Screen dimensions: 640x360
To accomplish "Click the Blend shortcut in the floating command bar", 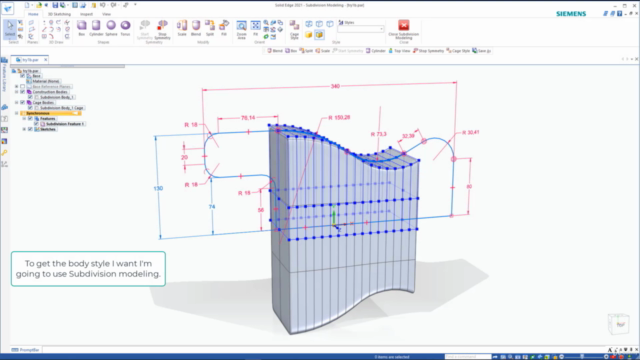I will [275, 51].
